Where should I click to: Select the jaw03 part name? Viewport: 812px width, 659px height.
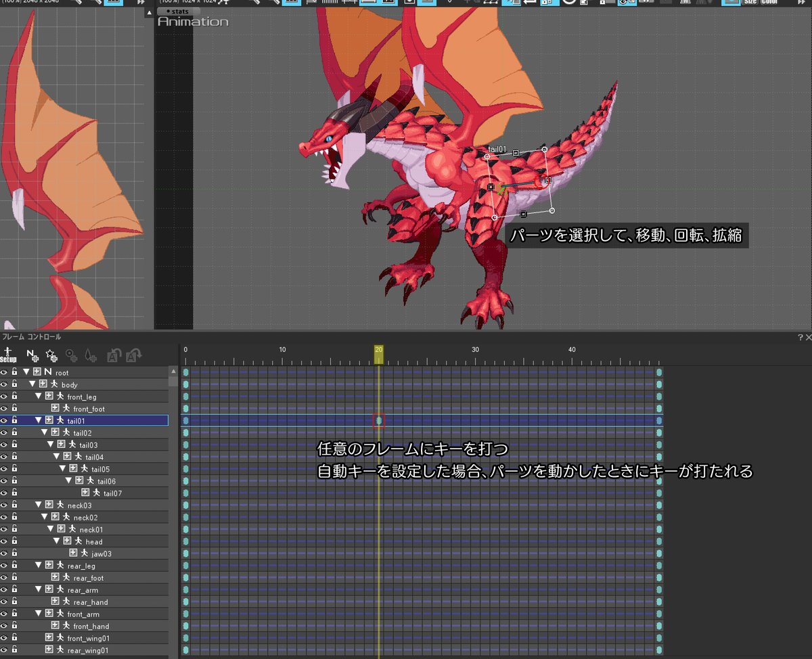(101, 554)
